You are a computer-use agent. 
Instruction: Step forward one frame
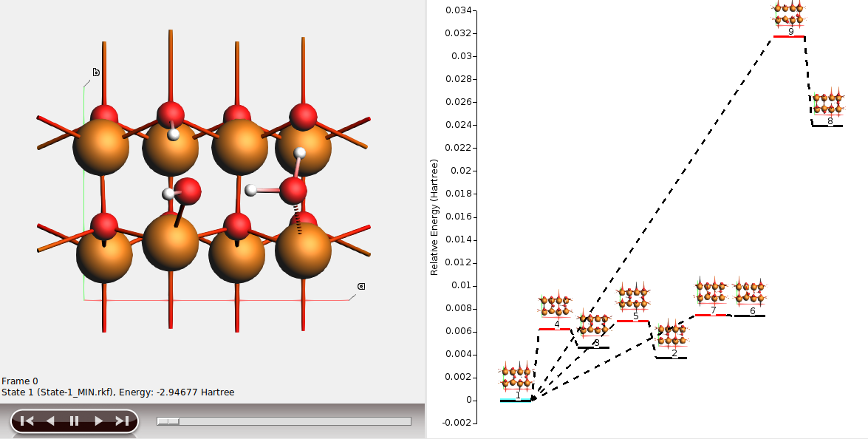pos(98,421)
